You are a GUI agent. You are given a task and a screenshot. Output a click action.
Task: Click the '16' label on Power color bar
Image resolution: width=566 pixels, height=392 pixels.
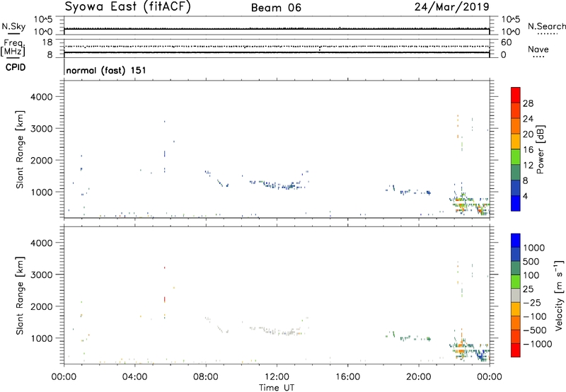528,150
